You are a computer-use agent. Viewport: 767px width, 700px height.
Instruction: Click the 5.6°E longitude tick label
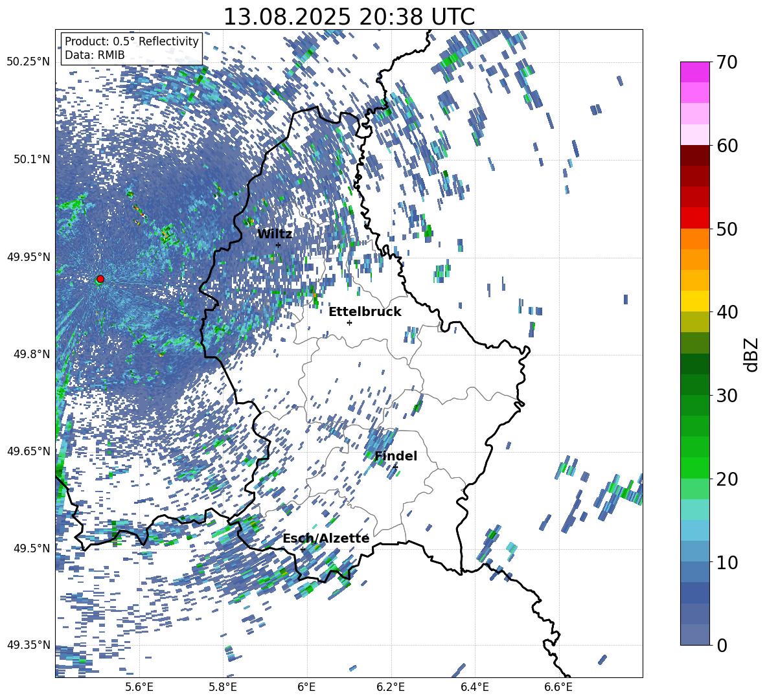click(x=139, y=687)
